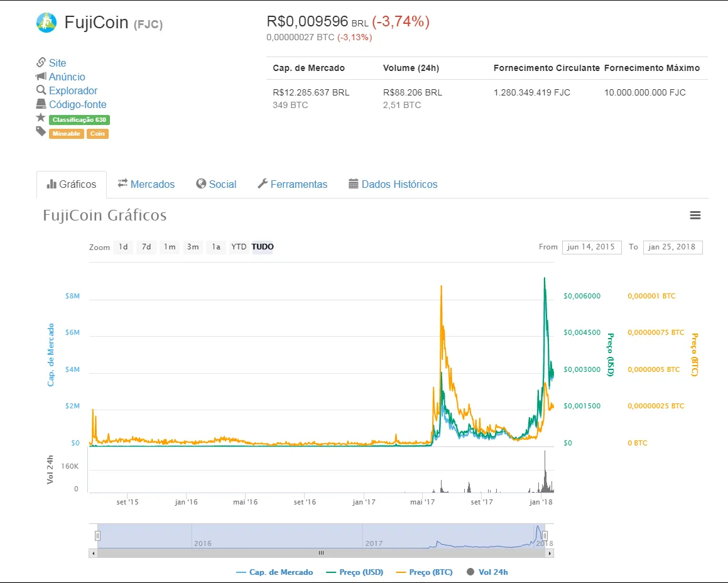
Task: Click the Mineable tag
Action: [67, 134]
